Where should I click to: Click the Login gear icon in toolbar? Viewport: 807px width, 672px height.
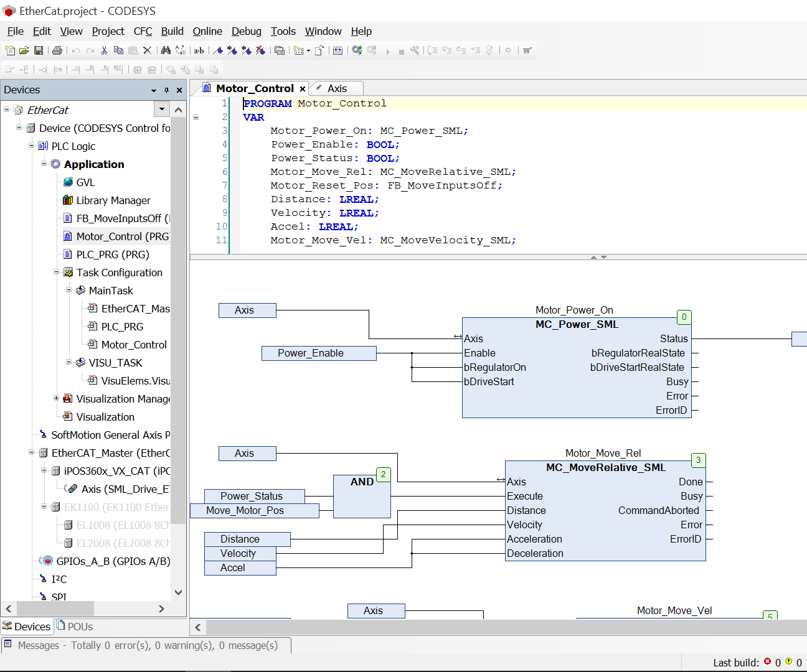(357, 50)
